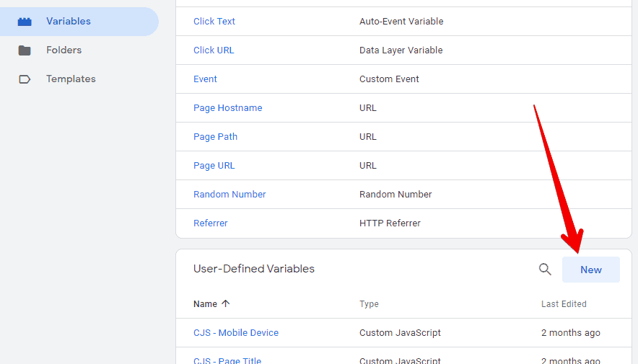
Task: Open the Variables section in the sidebar
Action: coord(79,22)
